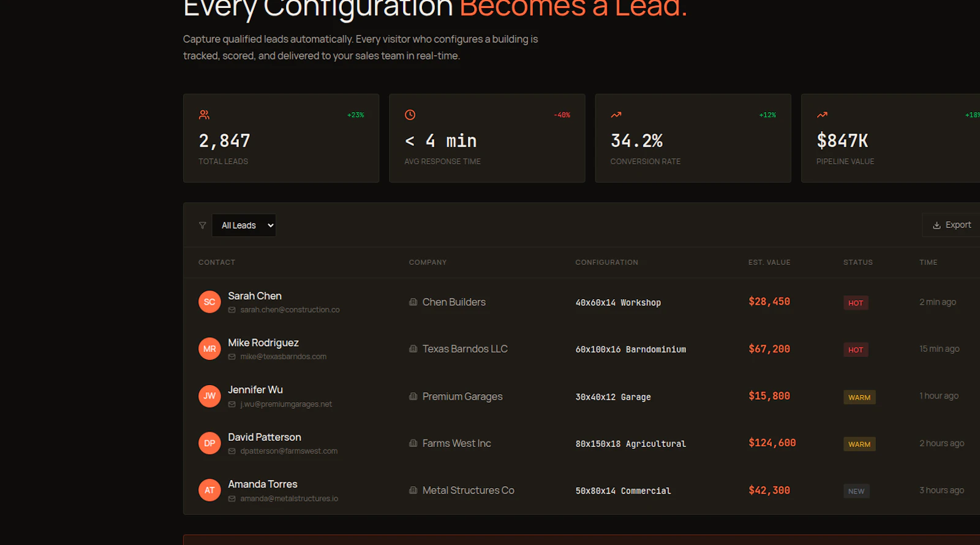Click the '2 min ago' timestamp
Image resolution: width=980 pixels, height=545 pixels.
[x=938, y=302]
